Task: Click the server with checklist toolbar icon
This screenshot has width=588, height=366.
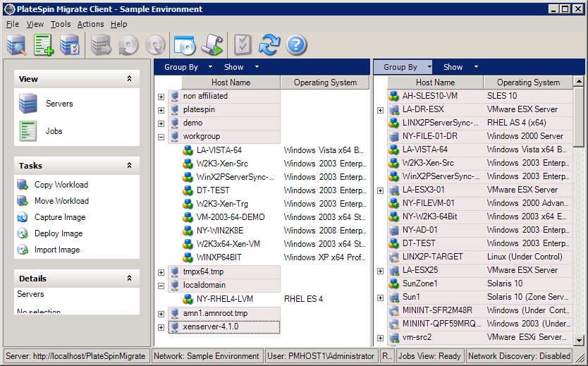Action: click(70, 45)
